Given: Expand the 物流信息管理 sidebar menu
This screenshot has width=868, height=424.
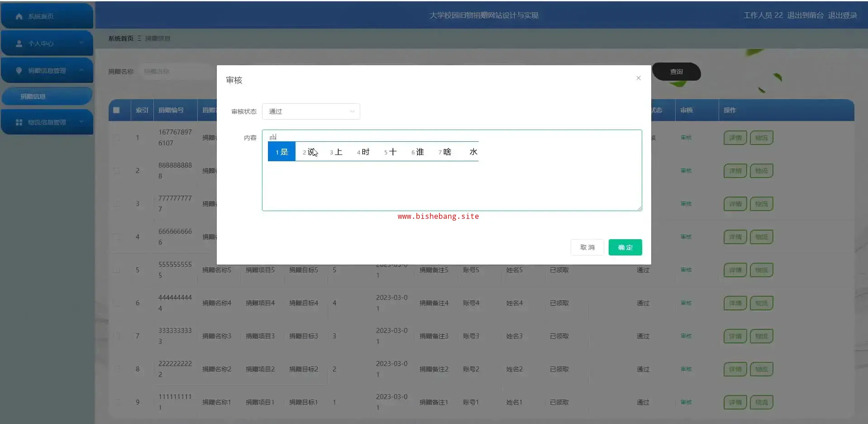Looking at the screenshot, I should click(47, 122).
